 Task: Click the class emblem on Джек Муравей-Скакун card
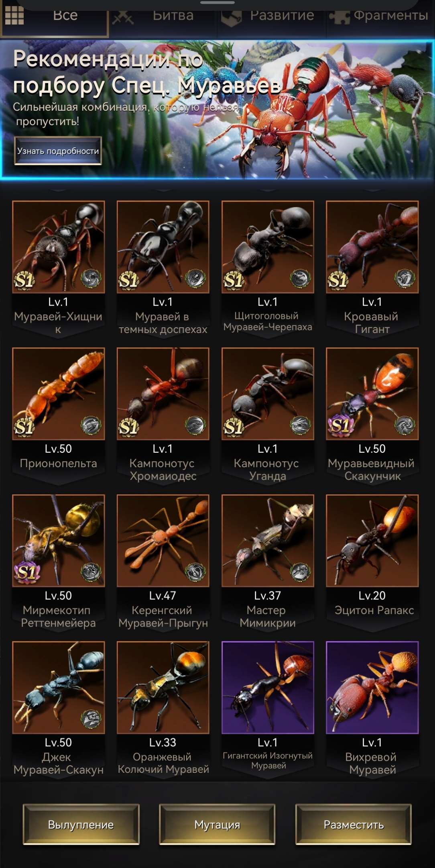point(91,719)
